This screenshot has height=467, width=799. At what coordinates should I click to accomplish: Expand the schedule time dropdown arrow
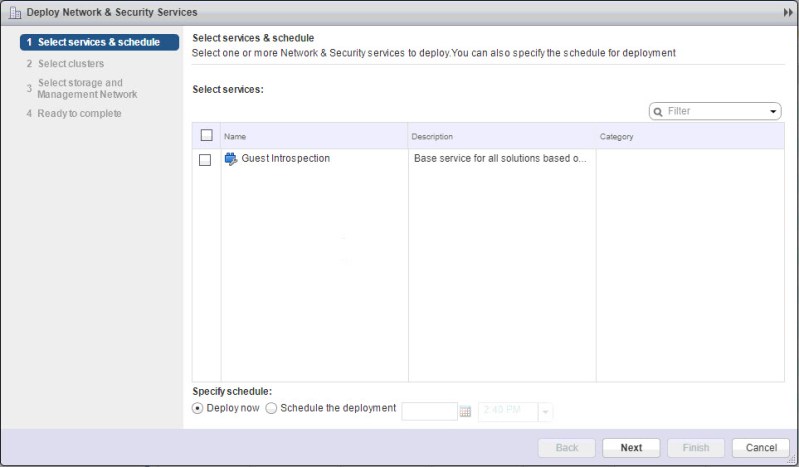coord(545,411)
